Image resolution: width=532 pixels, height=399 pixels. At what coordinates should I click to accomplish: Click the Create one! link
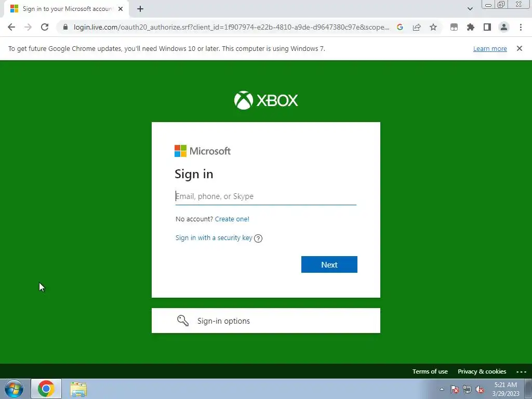click(x=232, y=219)
